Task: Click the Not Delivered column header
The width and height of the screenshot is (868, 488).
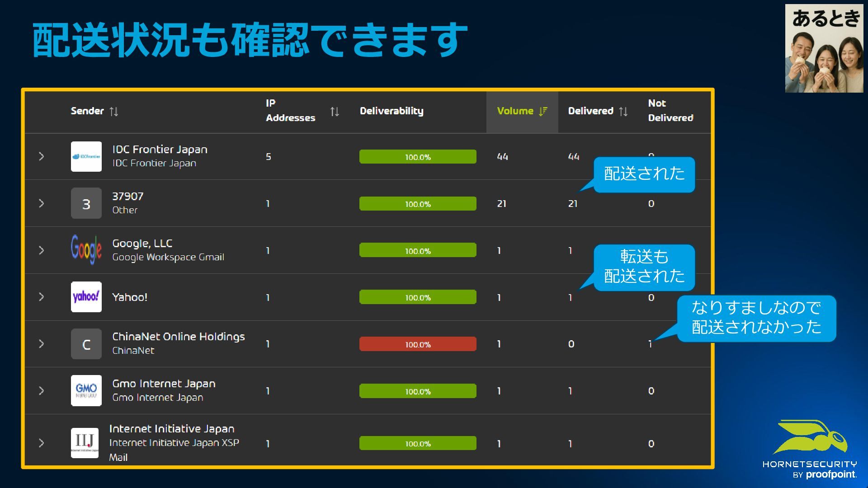Action: click(670, 111)
